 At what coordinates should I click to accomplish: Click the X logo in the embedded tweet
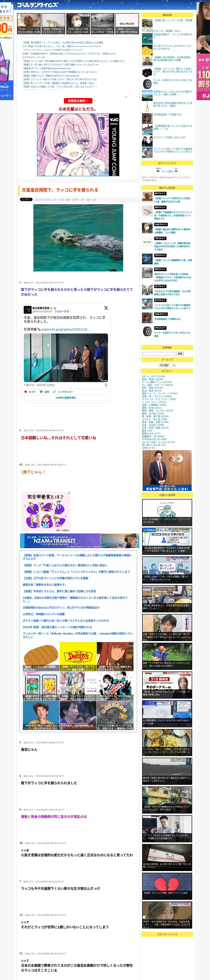click(106, 308)
